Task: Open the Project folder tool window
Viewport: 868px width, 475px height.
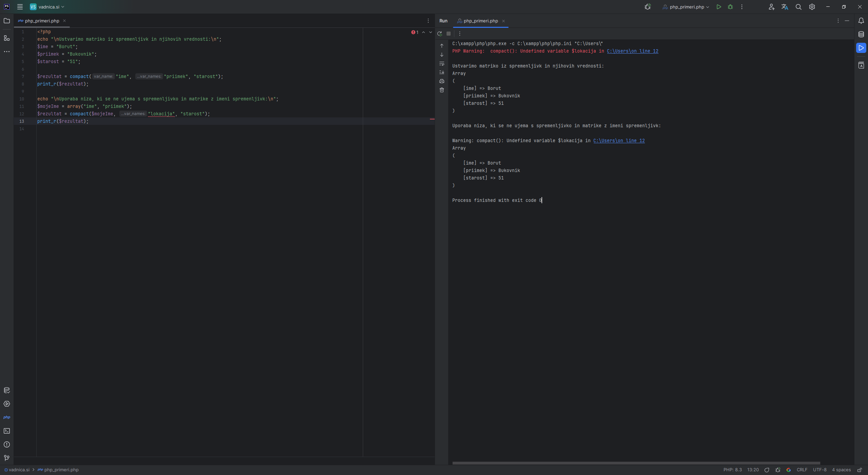Action: pyautogui.click(x=7, y=21)
